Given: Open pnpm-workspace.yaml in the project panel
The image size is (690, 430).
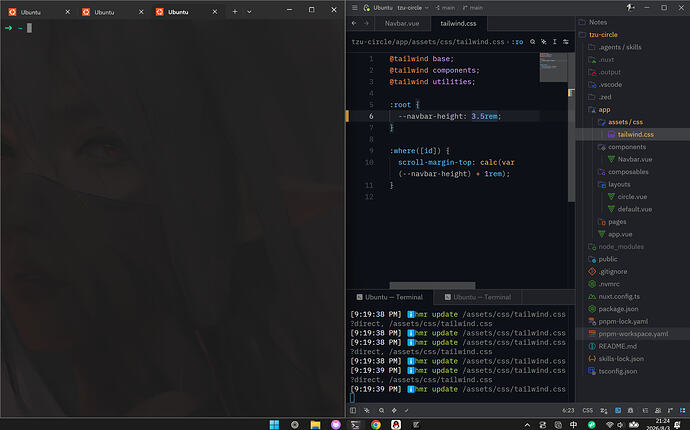Looking at the screenshot, I should [x=632, y=334].
